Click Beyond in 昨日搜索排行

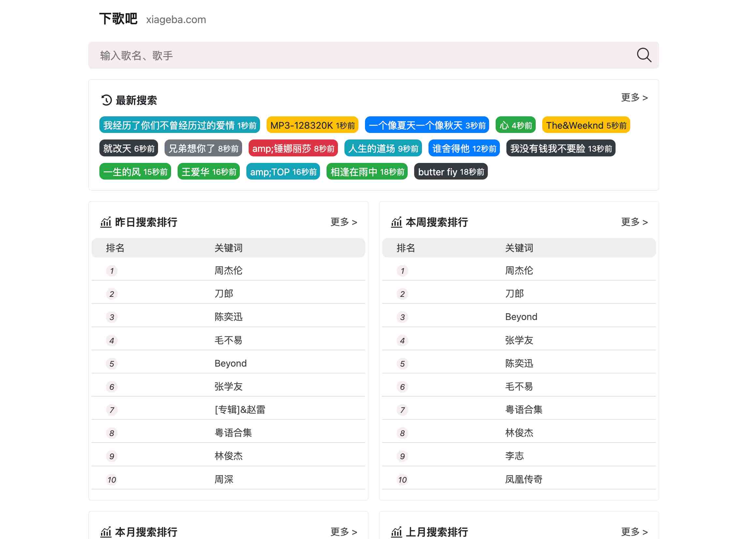pyautogui.click(x=230, y=363)
